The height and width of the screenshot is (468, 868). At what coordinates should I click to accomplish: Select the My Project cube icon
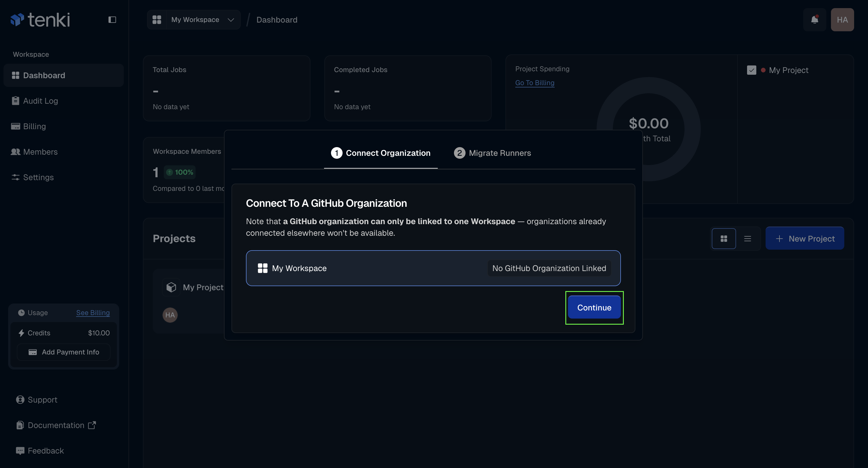(x=172, y=287)
